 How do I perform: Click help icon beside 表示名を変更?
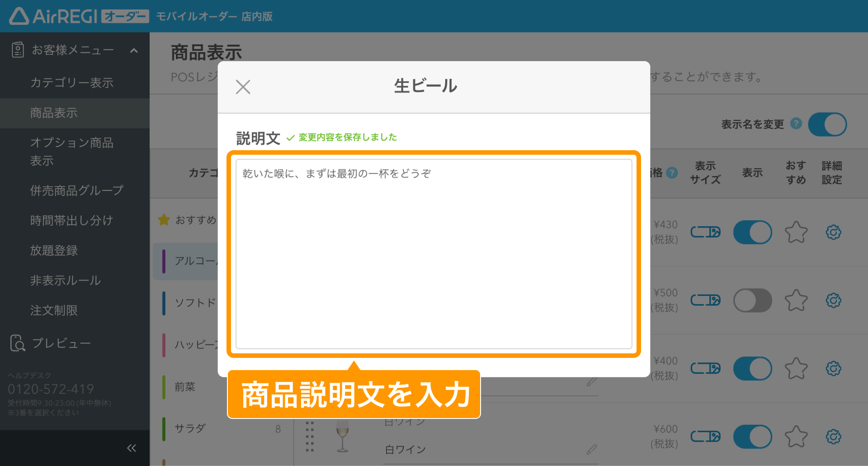796,124
